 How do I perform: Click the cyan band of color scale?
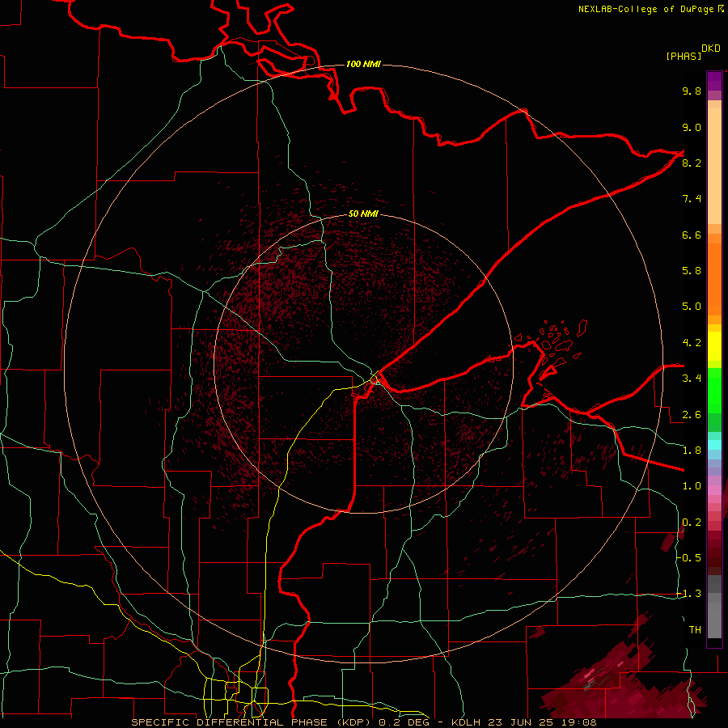714,445
